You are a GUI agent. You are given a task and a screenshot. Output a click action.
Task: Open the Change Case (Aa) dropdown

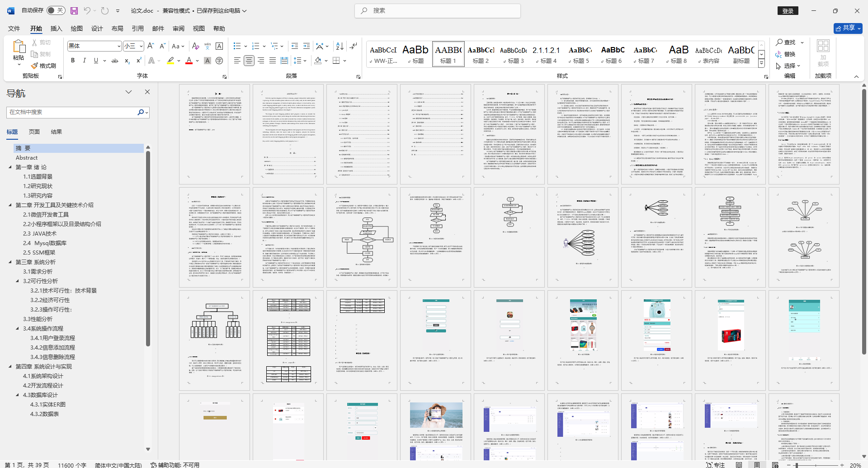point(178,46)
